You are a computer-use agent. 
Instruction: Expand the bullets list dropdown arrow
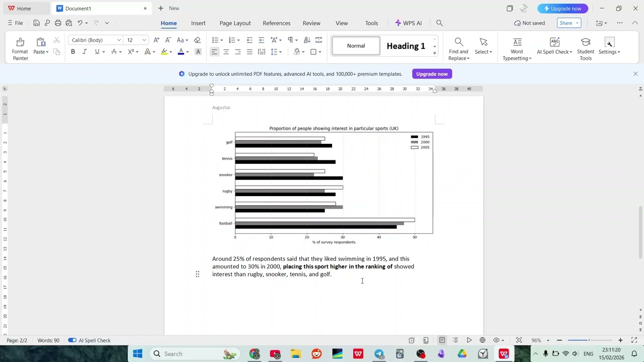click(221, 40)
